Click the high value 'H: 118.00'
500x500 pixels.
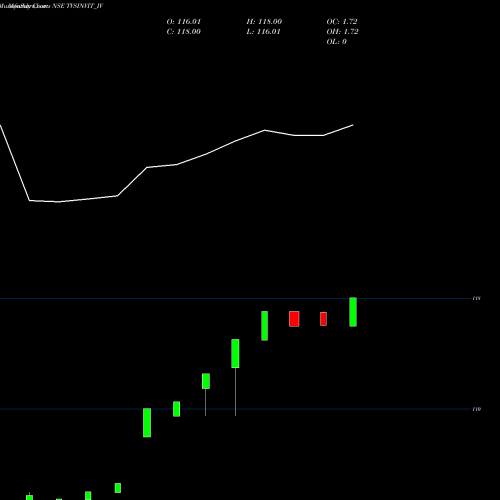(264, 22)
